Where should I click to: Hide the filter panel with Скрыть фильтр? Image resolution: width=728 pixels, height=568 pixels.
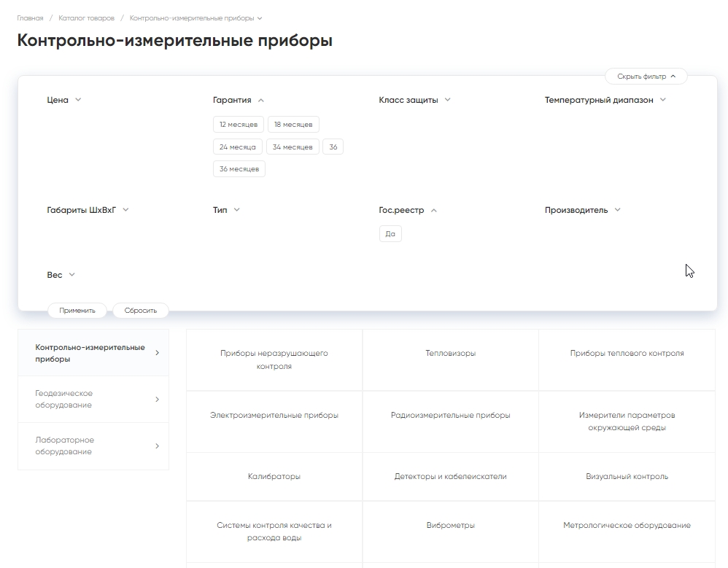coord(646,76)
